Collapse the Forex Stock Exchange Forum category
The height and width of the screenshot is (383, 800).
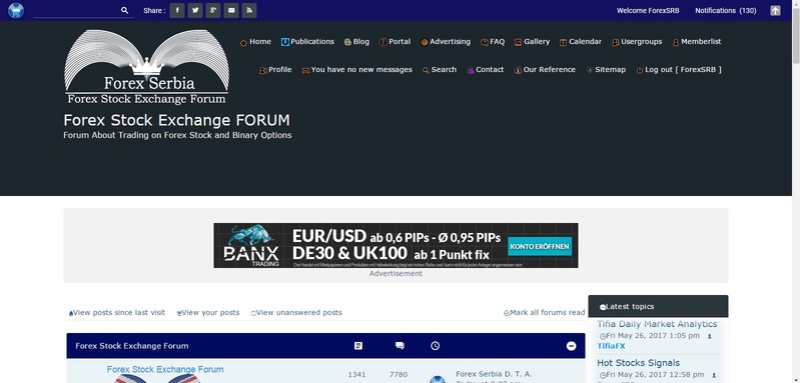point(571,346)
